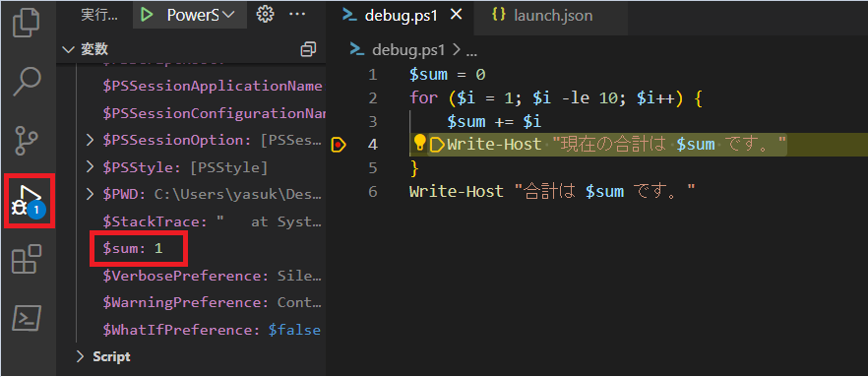Expand the $PSSessionOption variable

click(x=91, y=140)
